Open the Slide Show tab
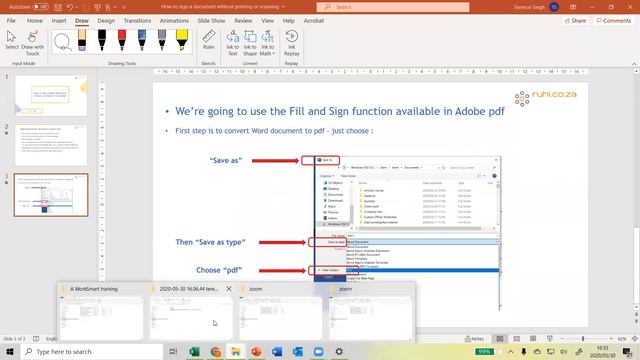The image size is (640, 360). 211,20
